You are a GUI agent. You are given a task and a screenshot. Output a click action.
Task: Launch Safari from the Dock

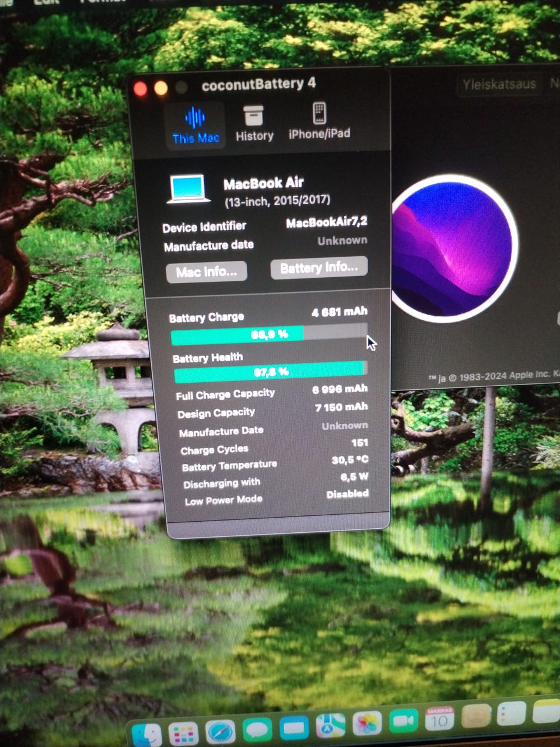tap(220, 731)
